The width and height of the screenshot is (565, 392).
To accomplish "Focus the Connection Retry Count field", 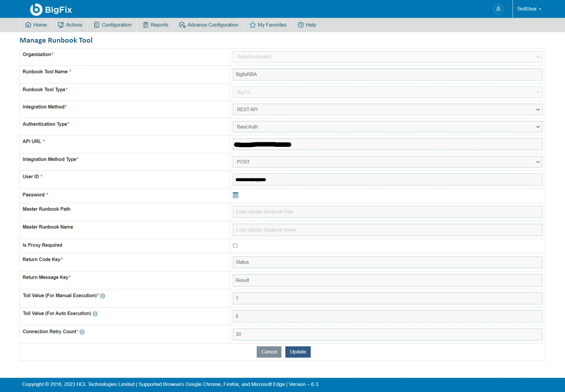I will (x=387, y=334).
